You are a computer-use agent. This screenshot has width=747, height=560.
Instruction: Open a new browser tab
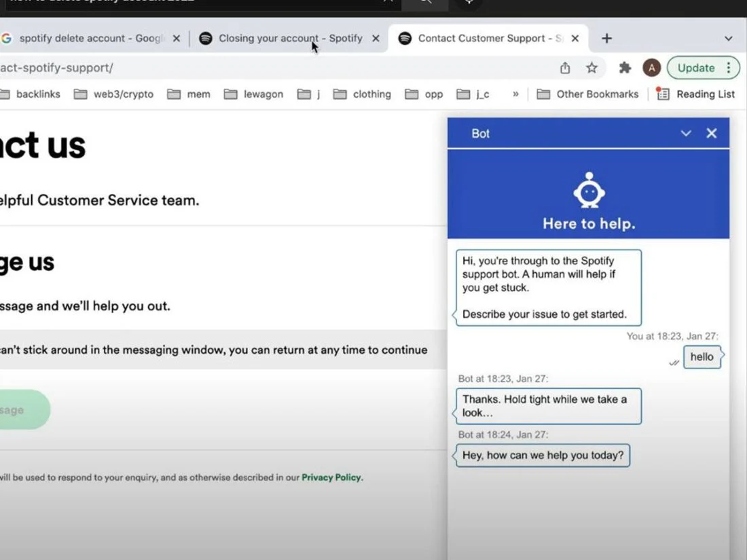(x=606, y=38)
